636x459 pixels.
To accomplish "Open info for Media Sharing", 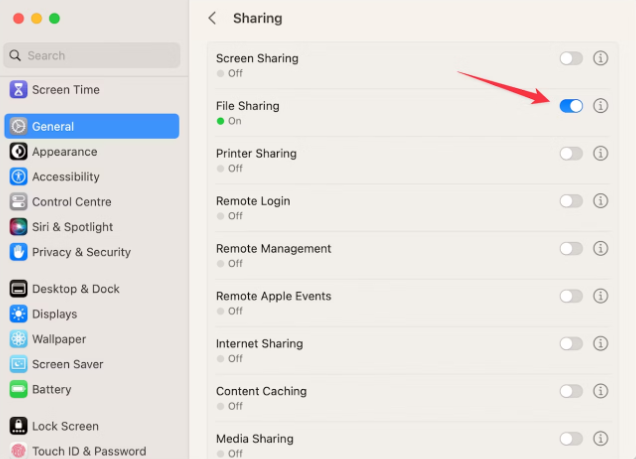I will [x=600, y=439].
